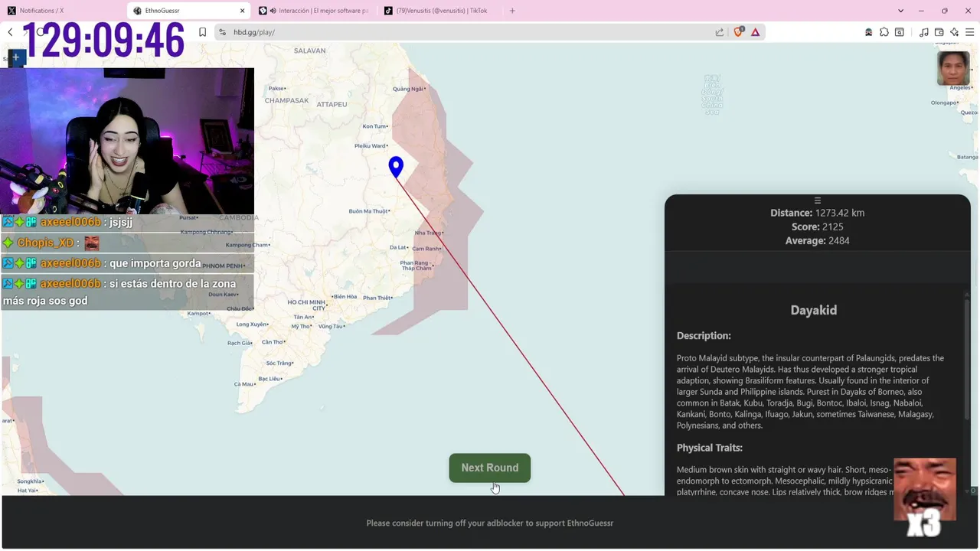Click the Score: 2125 text
This screenshot has width=980, height=551.
(817, 227)
